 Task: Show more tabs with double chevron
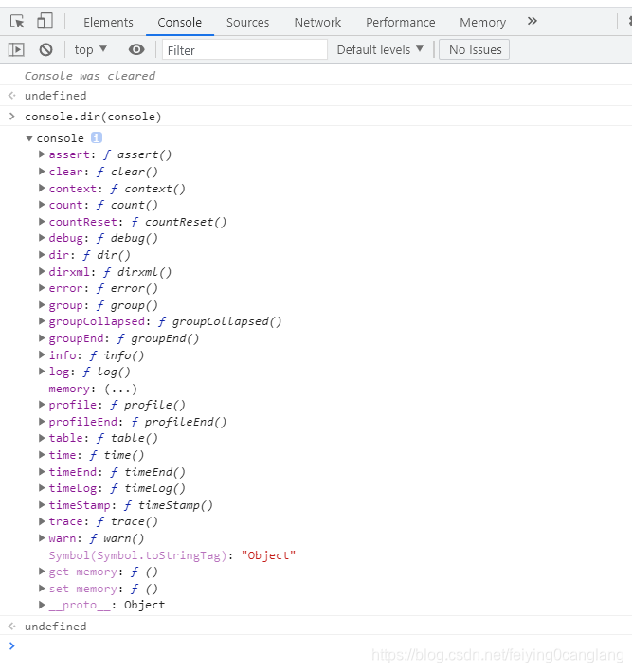tap(532, 21)
